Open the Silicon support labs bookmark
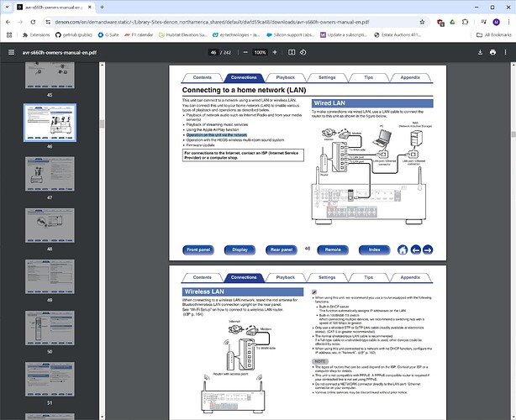The image size is (516, 420). pyautogui.click(x=290, y=34)
